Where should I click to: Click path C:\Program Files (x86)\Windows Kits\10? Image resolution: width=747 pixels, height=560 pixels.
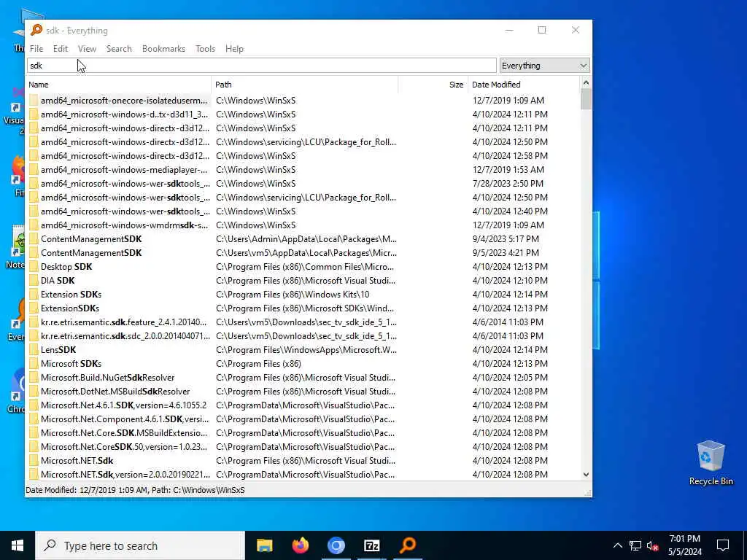click(293, 295)
